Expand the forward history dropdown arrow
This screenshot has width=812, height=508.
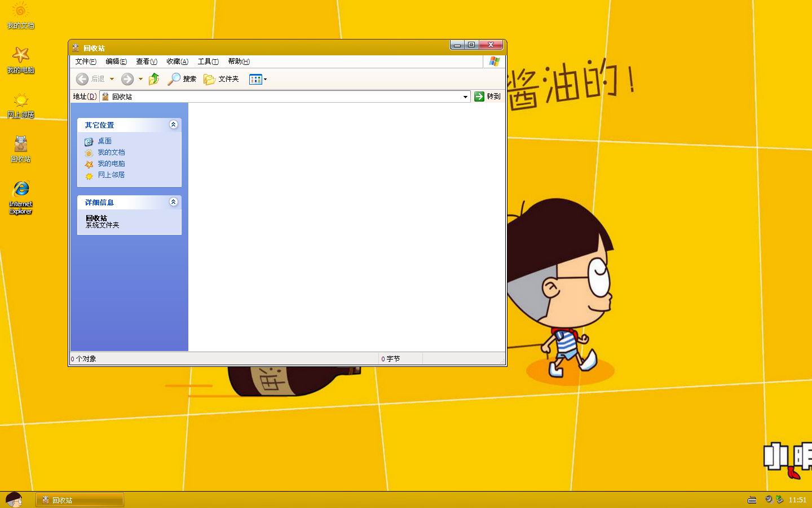pyautogui.click(x=140, y=79)
